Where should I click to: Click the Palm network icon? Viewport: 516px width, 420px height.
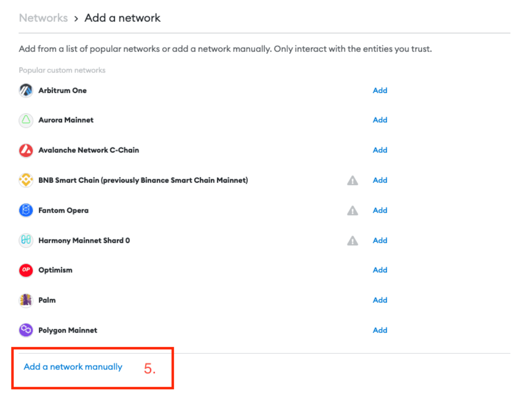pos(26,300)
